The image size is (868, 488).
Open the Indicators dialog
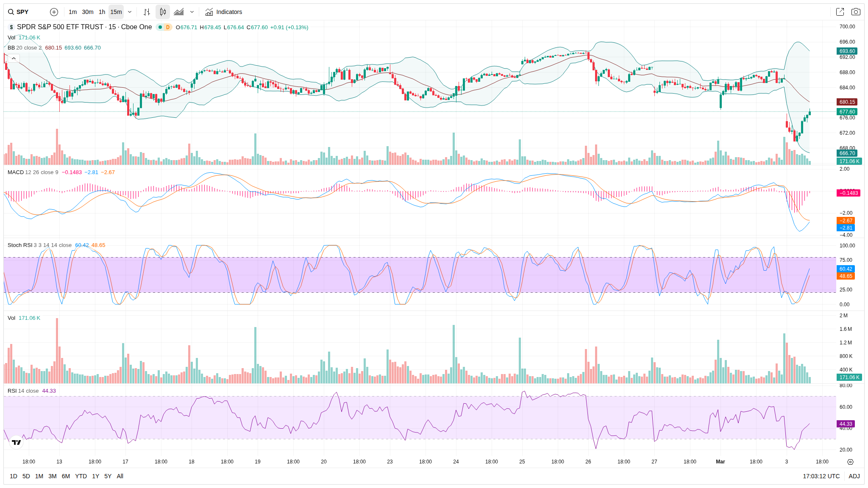223,12
